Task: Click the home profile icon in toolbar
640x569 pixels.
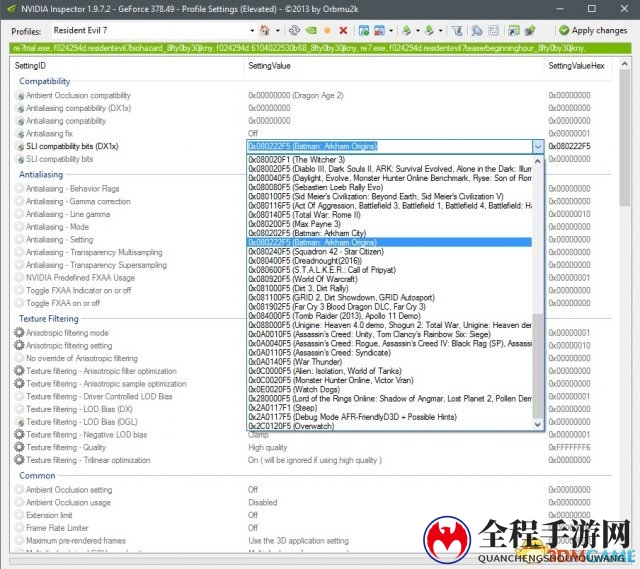Action: (x=265, y=30)
